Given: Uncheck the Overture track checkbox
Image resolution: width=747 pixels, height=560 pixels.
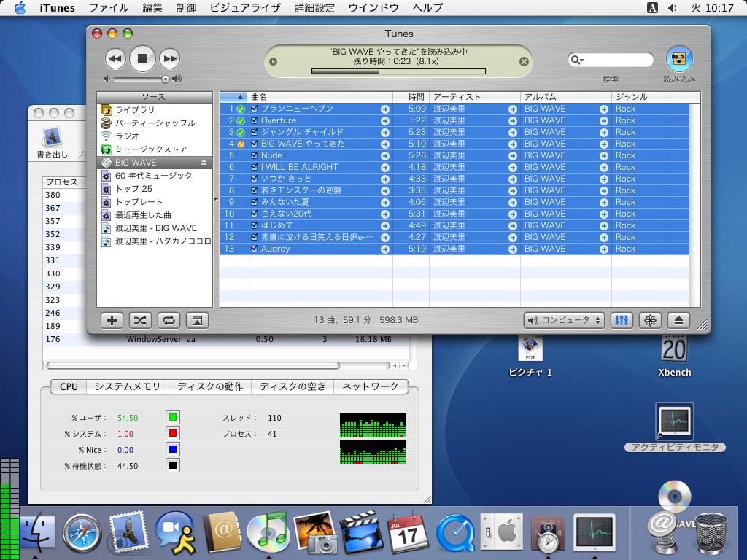Looking at the screenshot, I should pos(255,120).
